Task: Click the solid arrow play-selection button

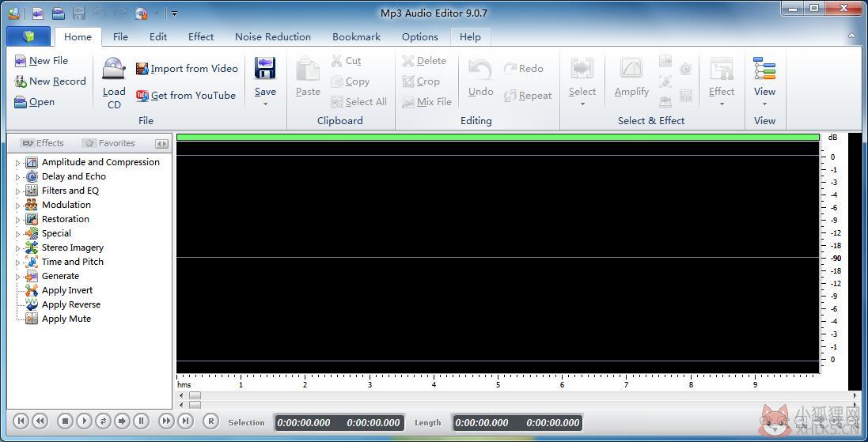Action: [122, 421]
